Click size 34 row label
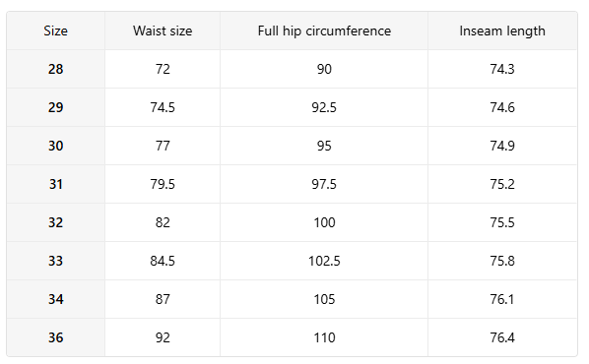The width and height of the screenshot is (589, 364). tap(55, 299)
